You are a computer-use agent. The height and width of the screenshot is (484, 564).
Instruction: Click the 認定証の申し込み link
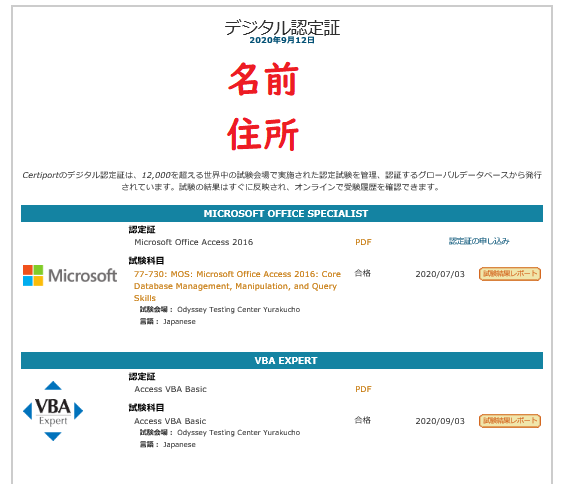point(479,241)
